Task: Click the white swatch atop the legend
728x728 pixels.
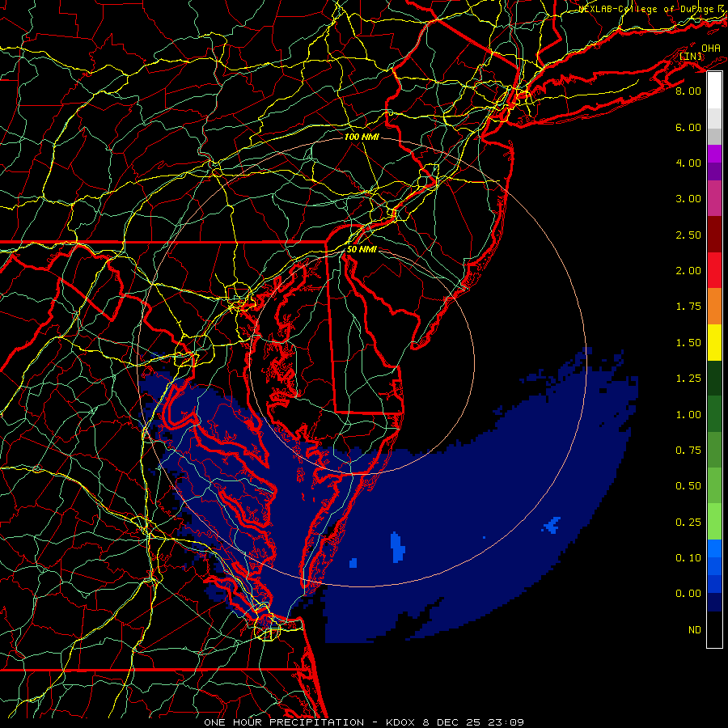Action: (x=714, y=91)
